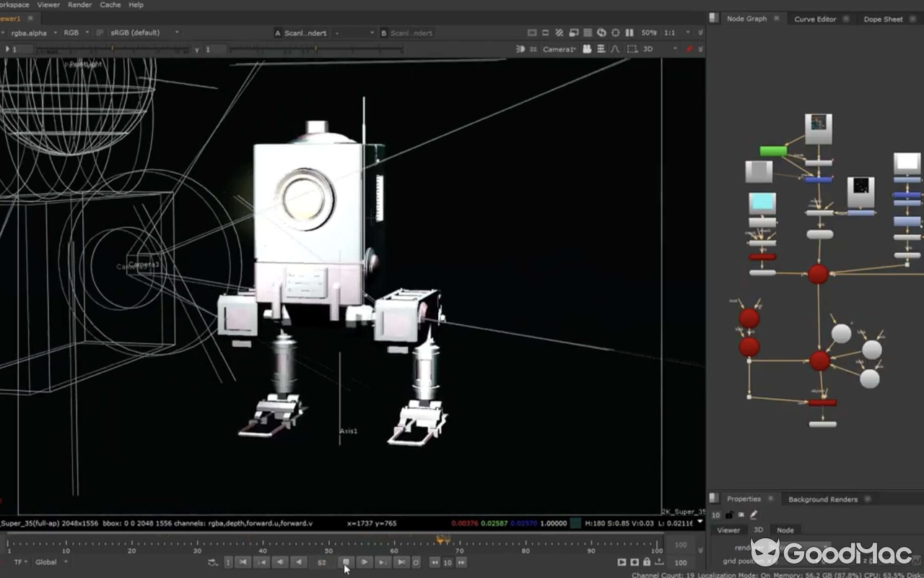
Task: Toggle the gamma curve icon in viewer
Action: point(615,49)
